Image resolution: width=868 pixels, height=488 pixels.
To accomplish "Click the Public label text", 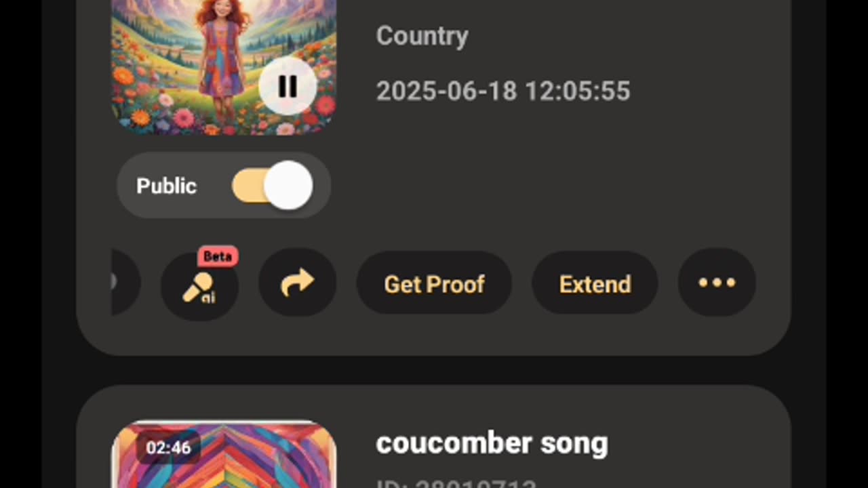I will click(166, 186).
